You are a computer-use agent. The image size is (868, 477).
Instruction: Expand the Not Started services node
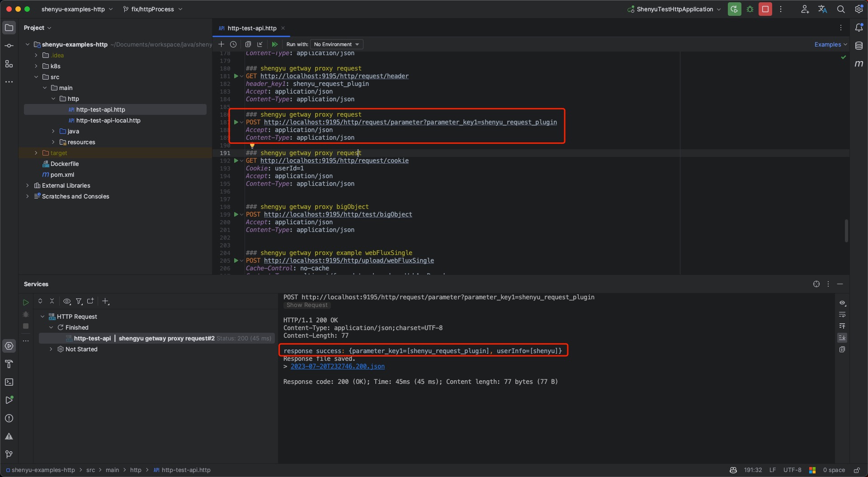click(x=51, y=349)
